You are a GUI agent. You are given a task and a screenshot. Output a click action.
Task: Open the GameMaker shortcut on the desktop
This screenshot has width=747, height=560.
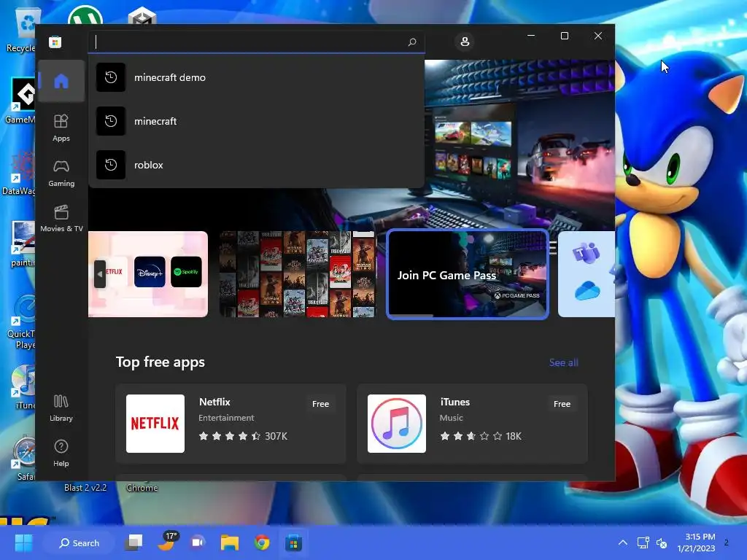tap(21, 101)
